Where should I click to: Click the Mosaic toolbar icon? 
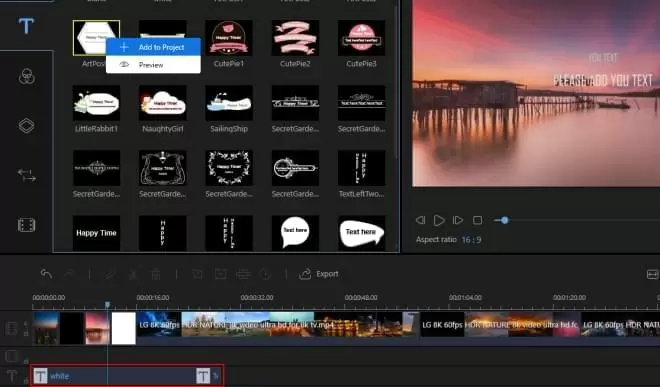click(243, 274)
